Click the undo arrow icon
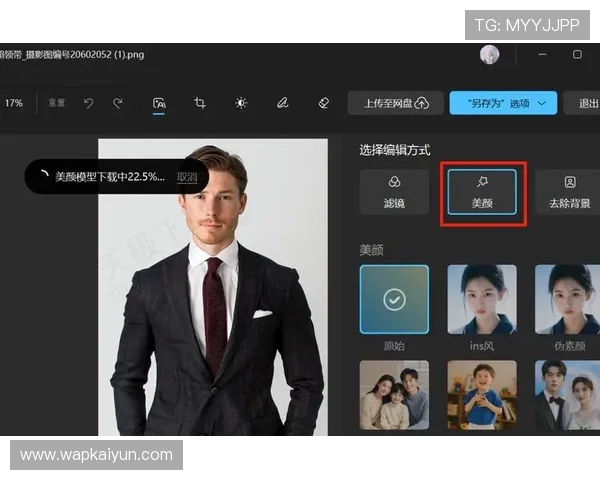The width and height of the screenshot is (600, 480). click(x=88, y=103)
